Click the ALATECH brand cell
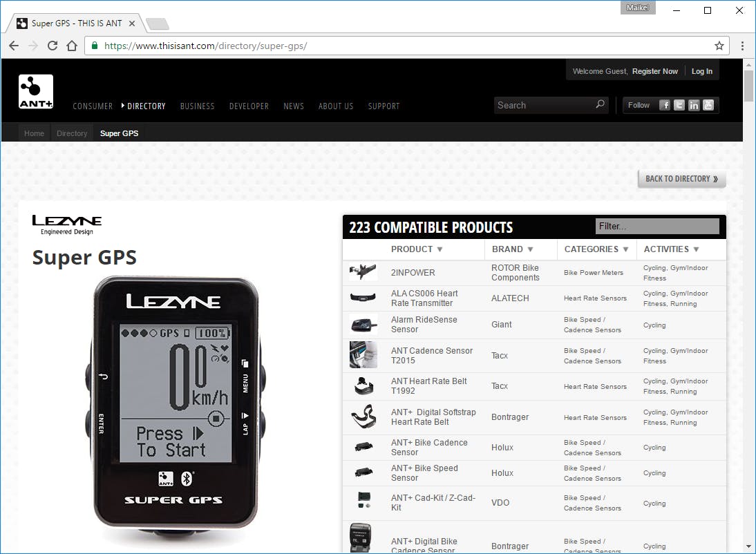The height and width of the screenshot is (554, 756). coord(510,298)
